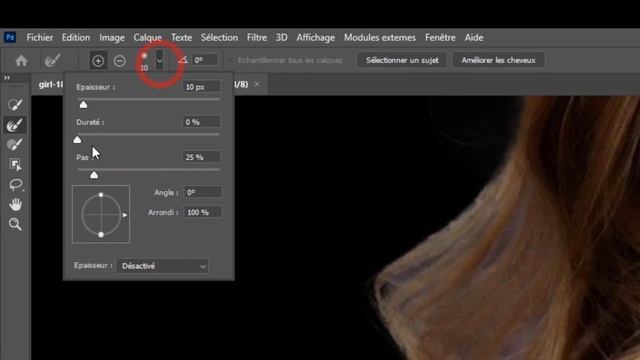Click the Sélectionner un sujet button

(402, 60)
